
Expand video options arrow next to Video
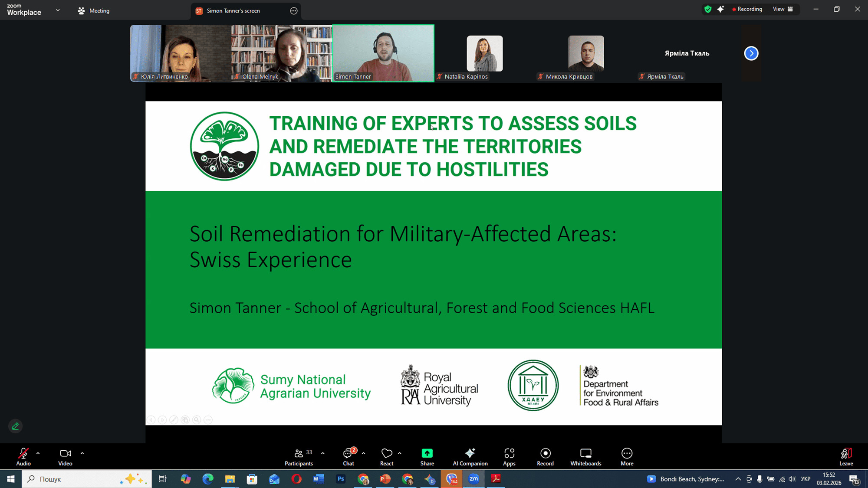coord(82,453)
